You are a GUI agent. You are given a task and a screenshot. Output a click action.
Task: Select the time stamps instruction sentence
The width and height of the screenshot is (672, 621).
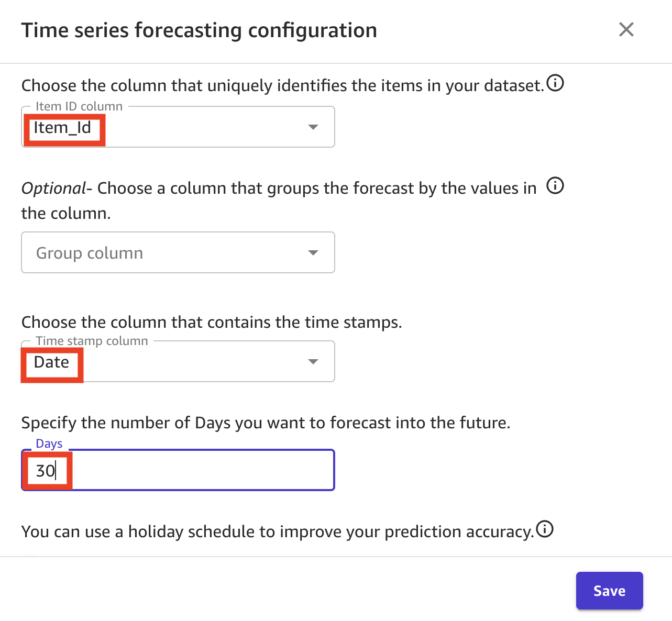tap(212, 323)
